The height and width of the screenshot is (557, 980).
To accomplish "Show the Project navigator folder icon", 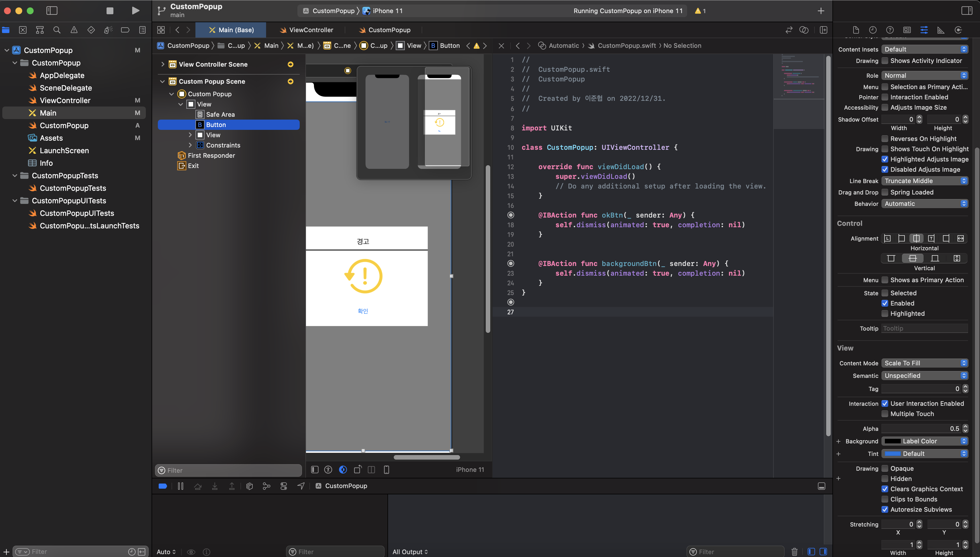I will pyautogui.click(x=6, y=30).
